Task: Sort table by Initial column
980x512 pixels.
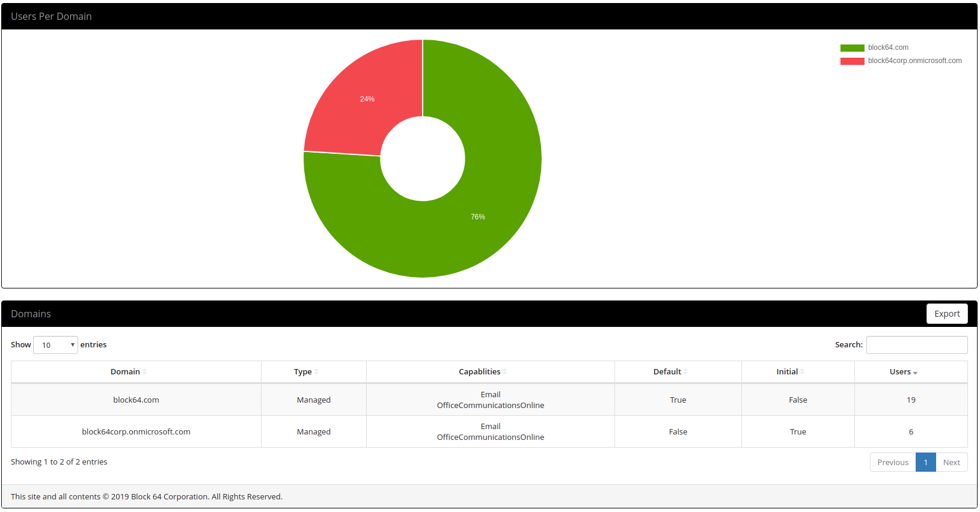Action: click(798, 372)
